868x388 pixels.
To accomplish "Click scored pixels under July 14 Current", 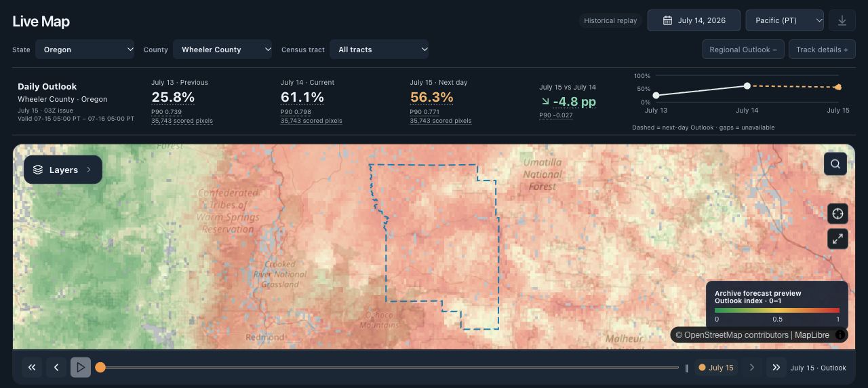I will tap(311, 121).
